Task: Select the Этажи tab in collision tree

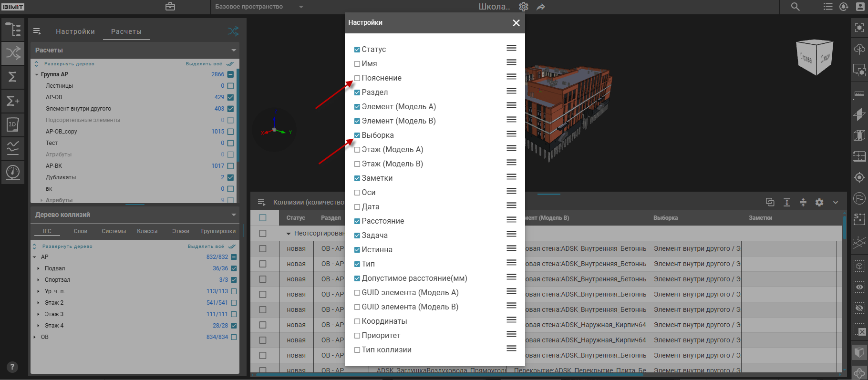Action: pos(180,231)
